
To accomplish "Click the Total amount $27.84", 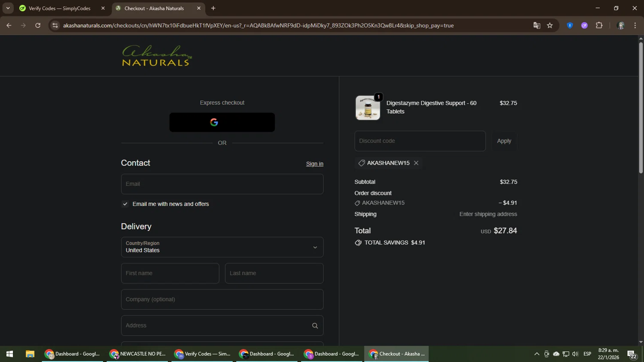I will point(505,231).
